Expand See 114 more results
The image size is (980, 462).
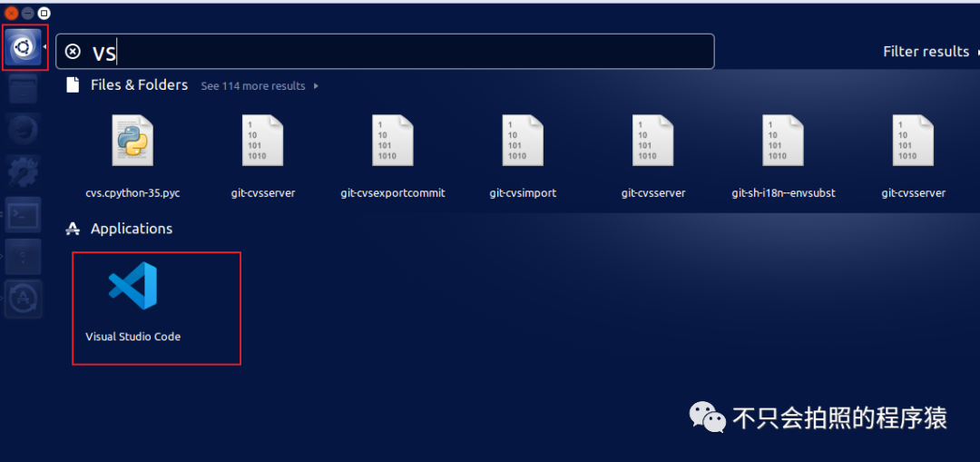(x=260, y=86)
